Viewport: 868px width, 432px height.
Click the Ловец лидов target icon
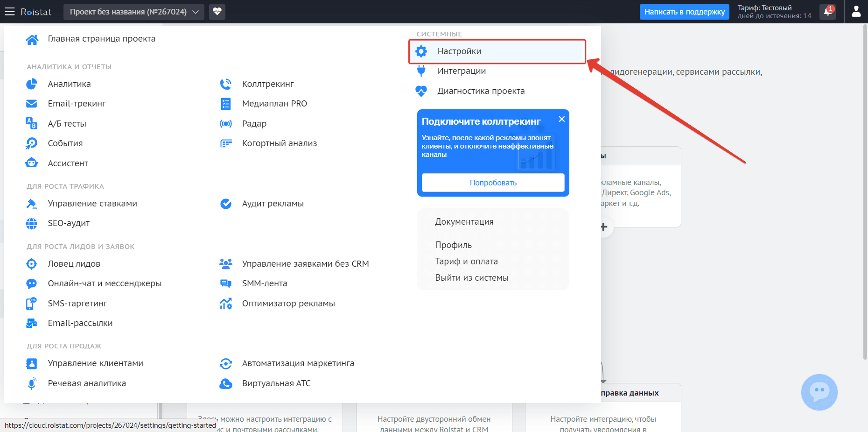point(31,264)
